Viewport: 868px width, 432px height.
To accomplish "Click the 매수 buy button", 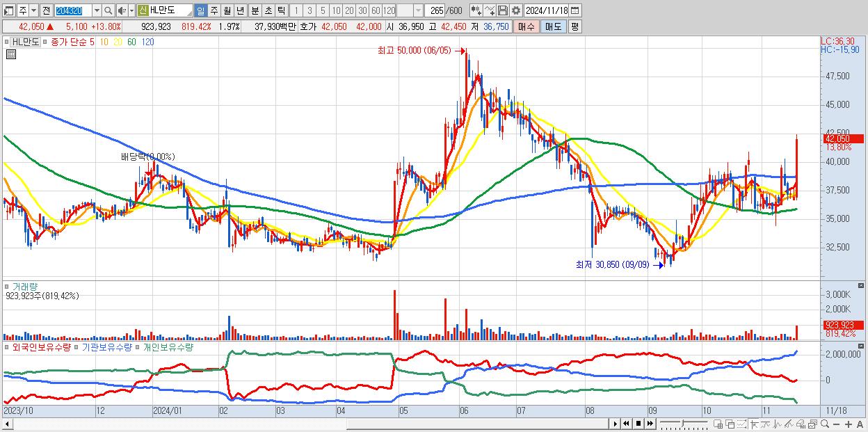I will point(527,26).
